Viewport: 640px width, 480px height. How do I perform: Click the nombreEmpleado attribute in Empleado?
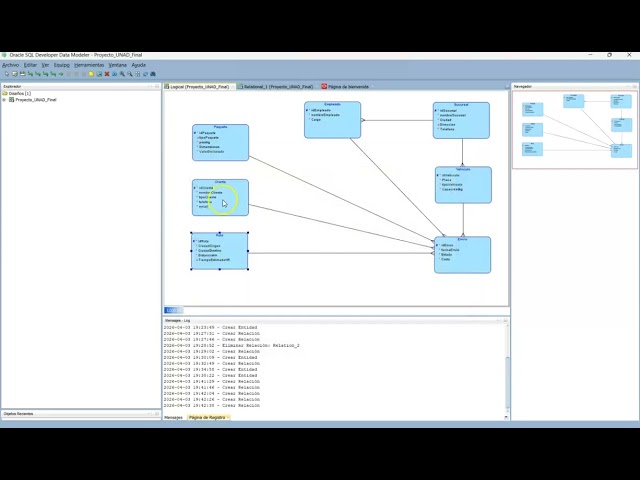pyautogui.click(x=325, y=115)
